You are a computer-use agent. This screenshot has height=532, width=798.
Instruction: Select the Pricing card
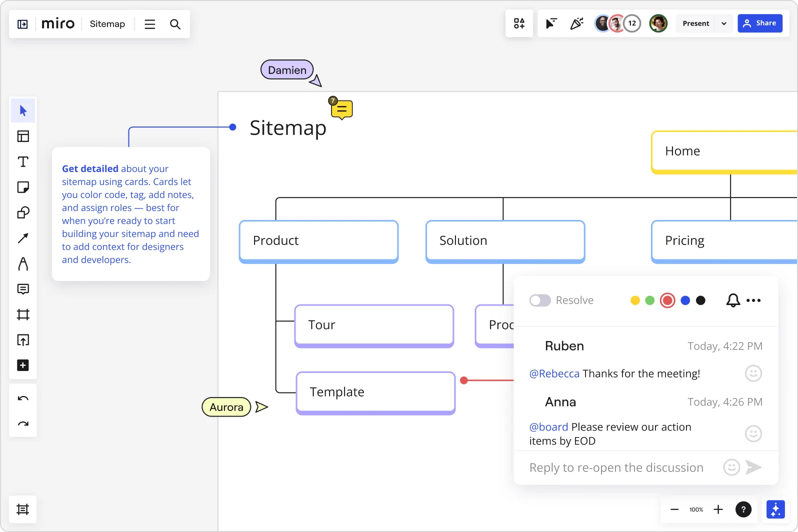tap(724, 242)
